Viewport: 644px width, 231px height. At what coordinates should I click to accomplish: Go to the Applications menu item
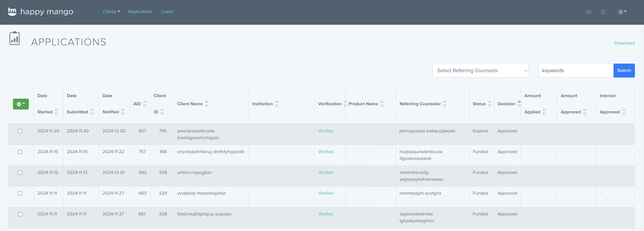point(140,12)
